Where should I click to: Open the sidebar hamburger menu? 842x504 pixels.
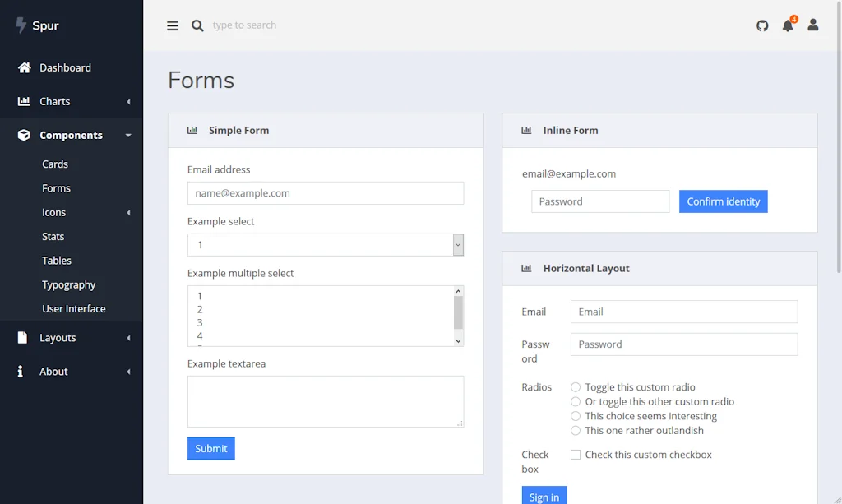(172, 25)
